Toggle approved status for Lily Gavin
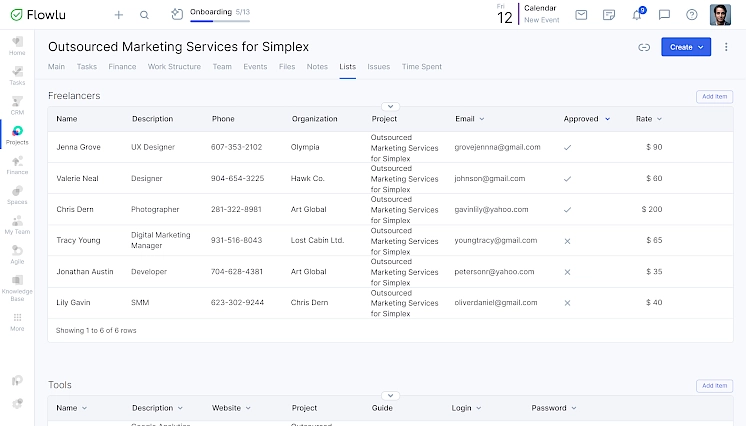Image resolution: width=746 pixels, height=426 pixels. click(567, 302)
